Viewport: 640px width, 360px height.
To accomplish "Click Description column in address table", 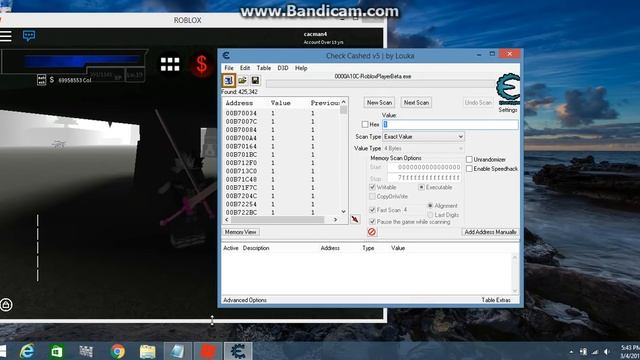I will point(256,248).
